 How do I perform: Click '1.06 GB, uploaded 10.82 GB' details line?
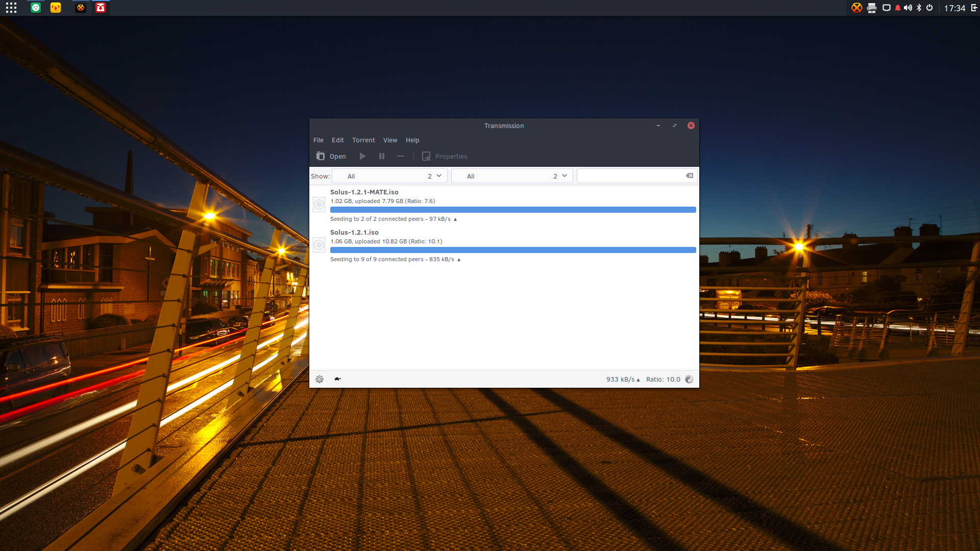point(386,241)
